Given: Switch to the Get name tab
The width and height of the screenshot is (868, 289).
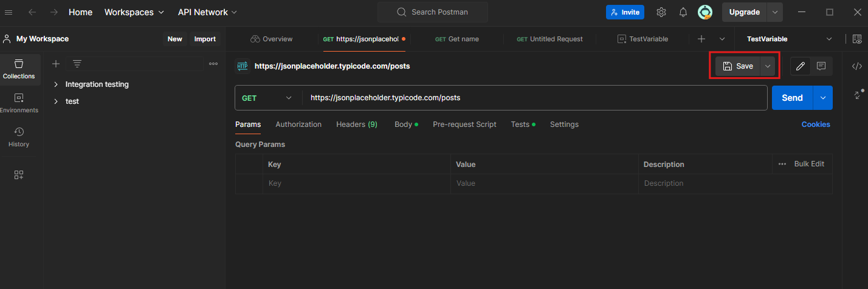Looking at the screenshot, I should click(x=457, y=39).
